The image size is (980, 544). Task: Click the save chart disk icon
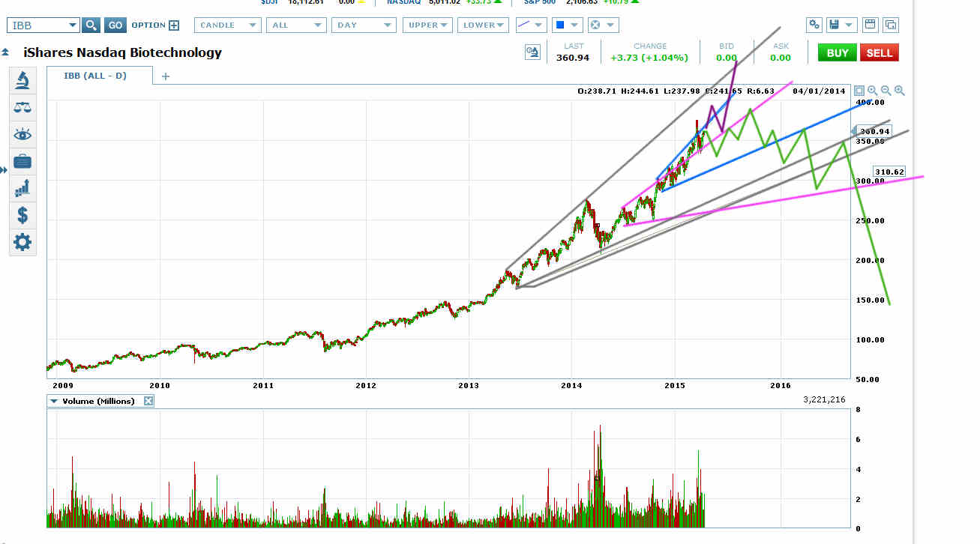pyautogui.click(x=834, y=25)
